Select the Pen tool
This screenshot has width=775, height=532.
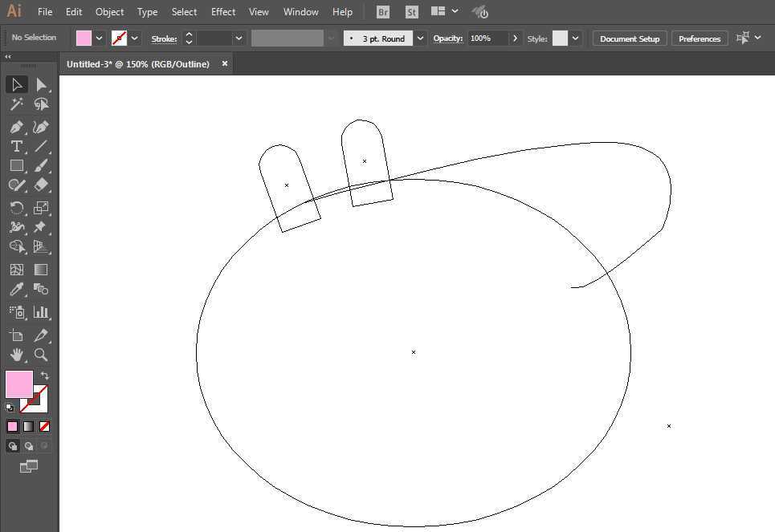pos(16,127)
